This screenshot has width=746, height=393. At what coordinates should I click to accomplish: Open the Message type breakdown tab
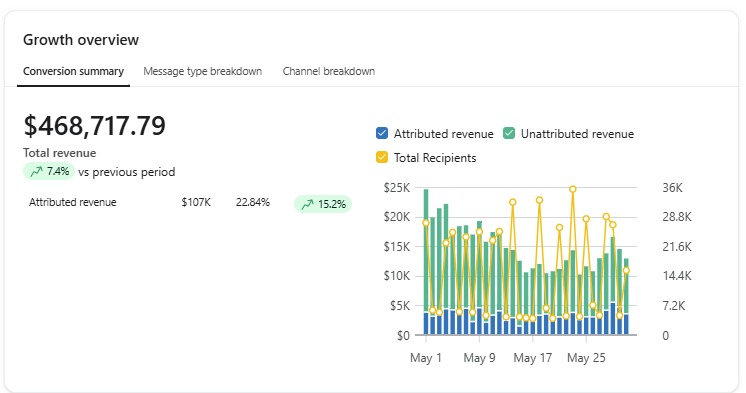click(203, 71)
